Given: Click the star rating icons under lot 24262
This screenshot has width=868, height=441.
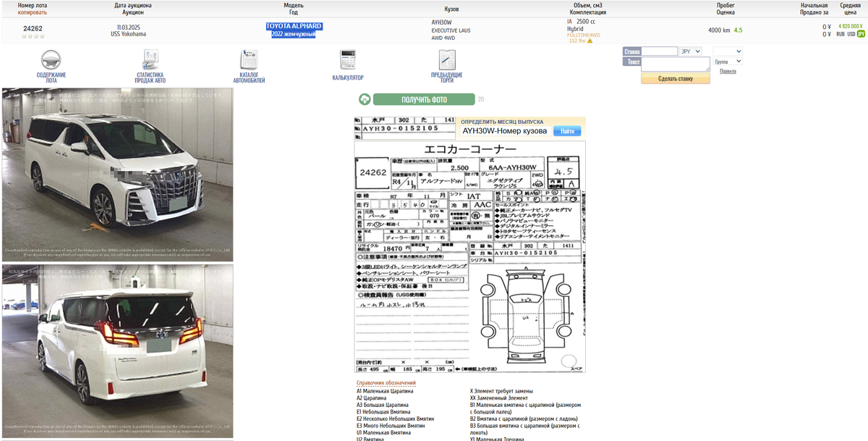Looking at the screenshot, I should pyautogui.click(x=33, y=36).
